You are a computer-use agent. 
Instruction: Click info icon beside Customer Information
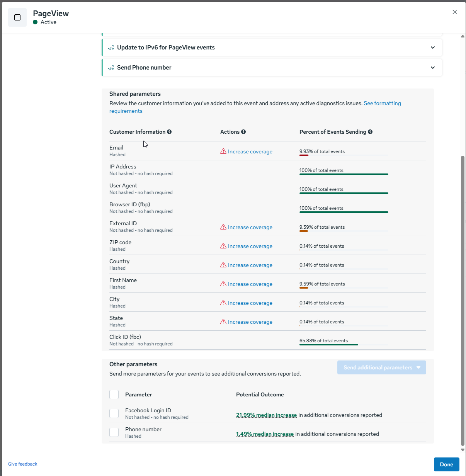(x=169, y=132)
